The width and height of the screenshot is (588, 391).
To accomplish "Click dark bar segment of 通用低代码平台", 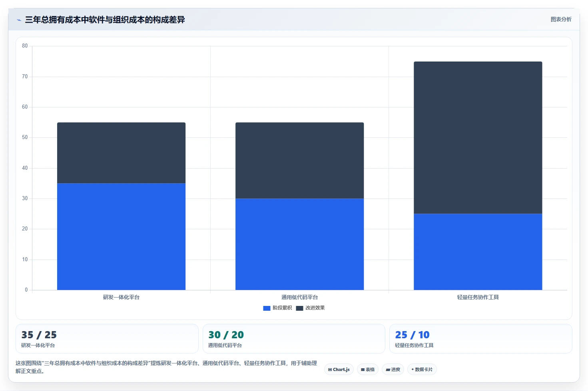I will (299, 161).
